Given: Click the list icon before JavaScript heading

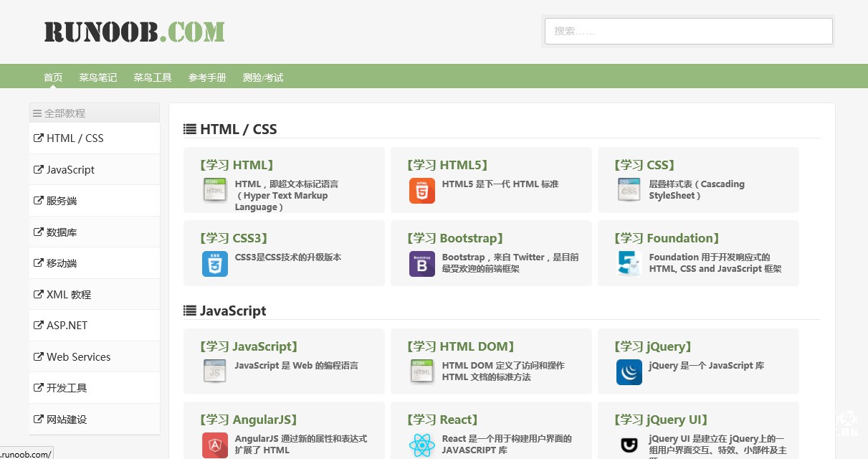Looking at the screenshot, I should [190, 311].
